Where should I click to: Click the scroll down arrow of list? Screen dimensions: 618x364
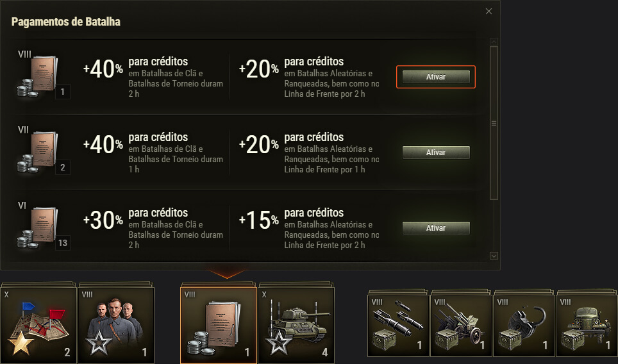[x=494, y=256]
